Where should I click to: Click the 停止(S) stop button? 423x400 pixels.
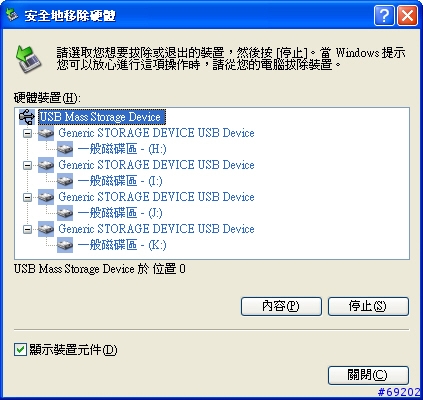[x=368, y=306]
